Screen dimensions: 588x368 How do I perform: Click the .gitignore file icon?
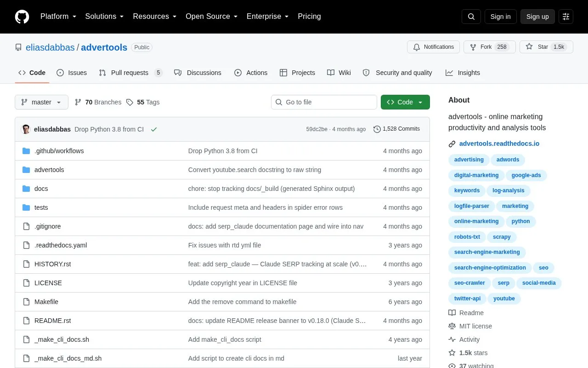tap(26, 226)
